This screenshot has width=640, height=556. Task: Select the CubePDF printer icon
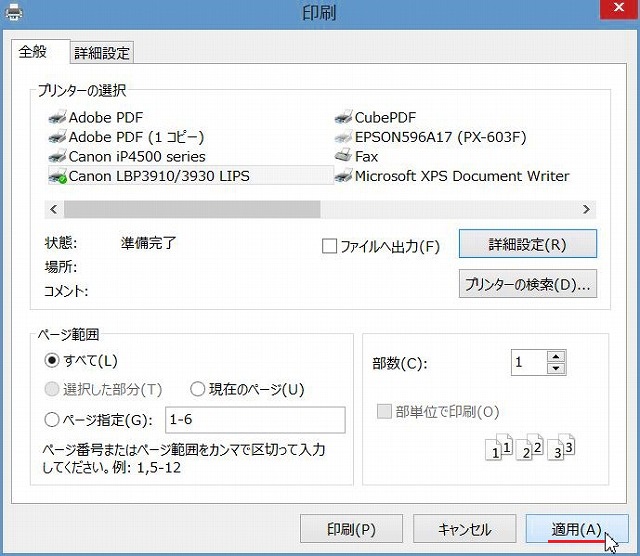(343, 118)
